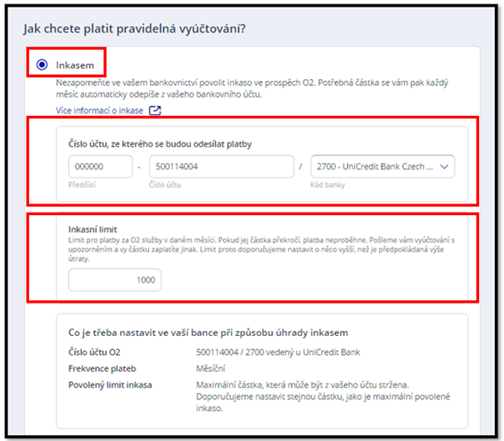Screen dimensions: 504x441
Task: Click the external link icon beside Více informací
Action: 154,111
